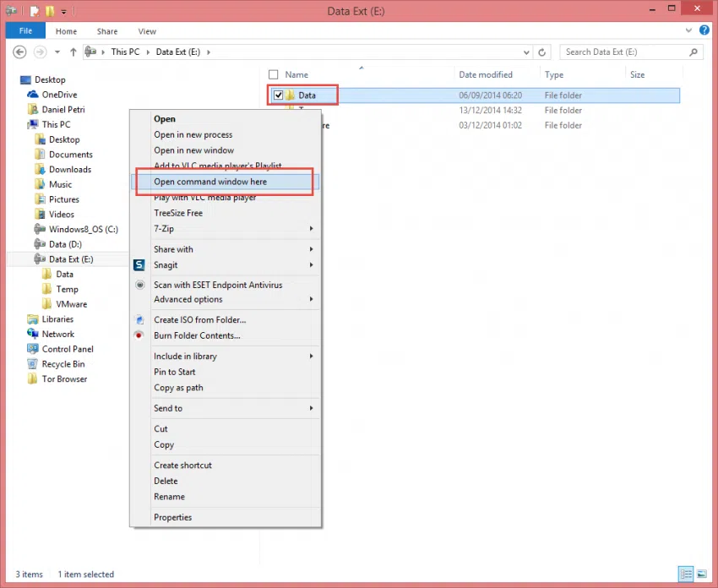Click the Refresh button in the address bar
This screenshot has width=718, height=588.
coord(541,52)
